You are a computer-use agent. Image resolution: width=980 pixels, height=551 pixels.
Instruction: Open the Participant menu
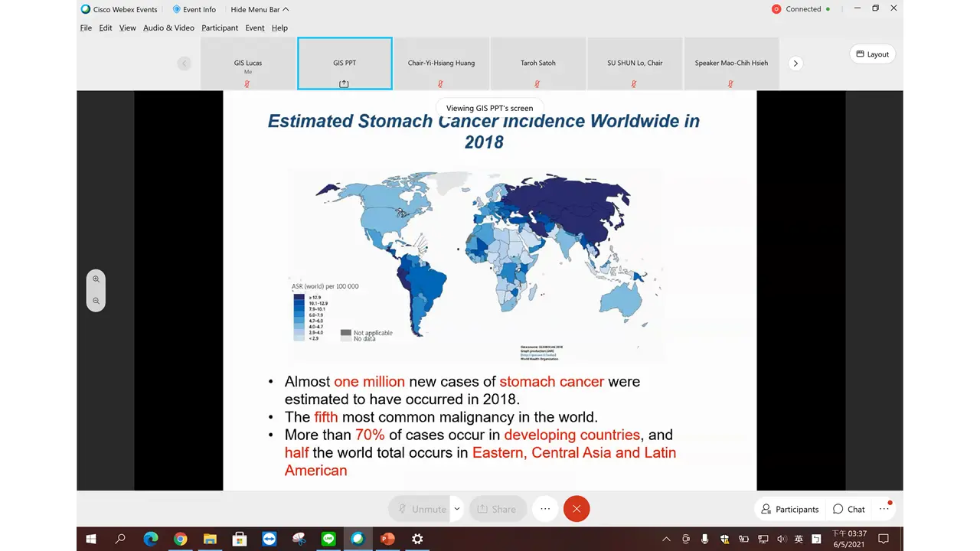click(220, 28)
